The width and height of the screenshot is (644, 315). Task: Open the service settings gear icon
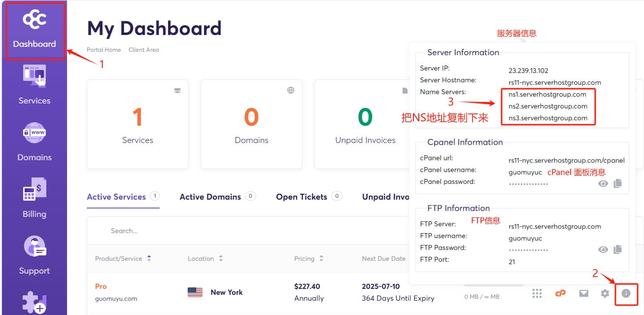coord(605,293)
